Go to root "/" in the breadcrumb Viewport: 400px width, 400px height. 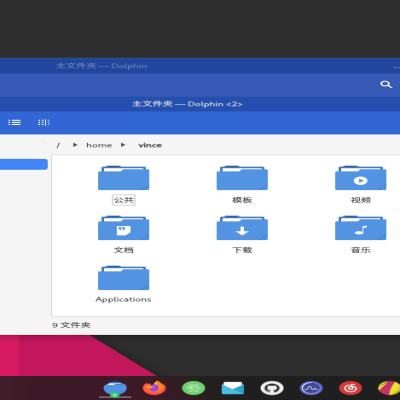point(58,145)
